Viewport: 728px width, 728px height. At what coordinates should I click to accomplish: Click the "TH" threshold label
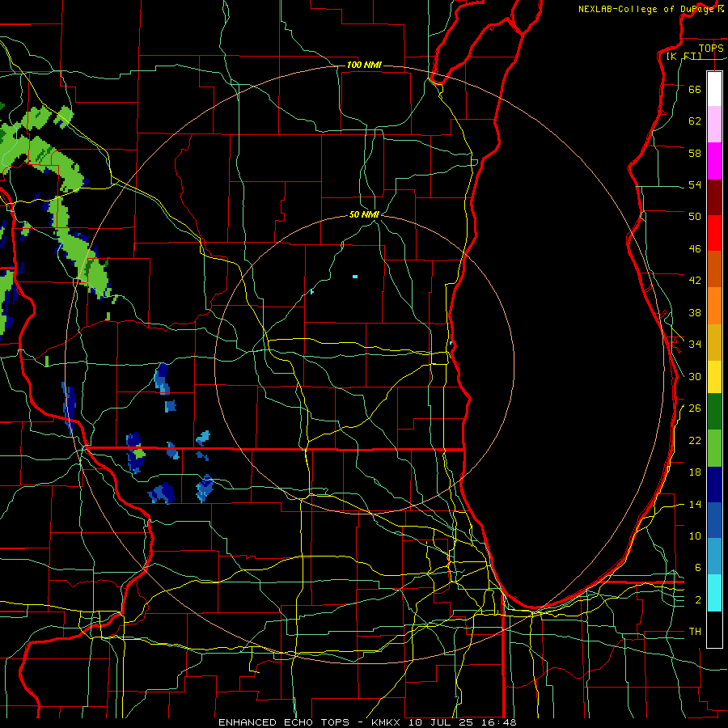pyautogui.click(x=695, y=632)
